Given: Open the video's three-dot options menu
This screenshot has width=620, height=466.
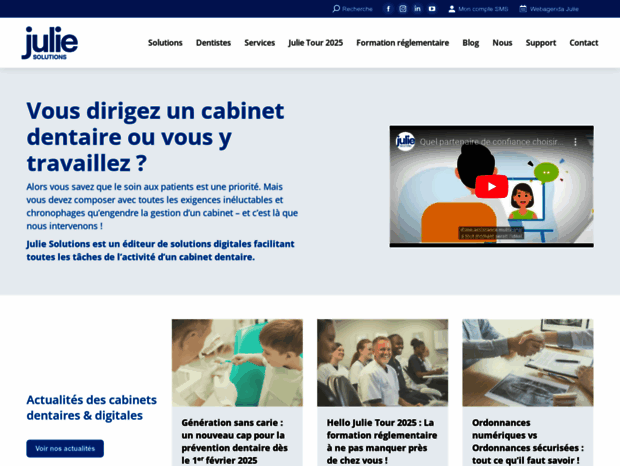Looking at the screenshot, I should (575, 141).
